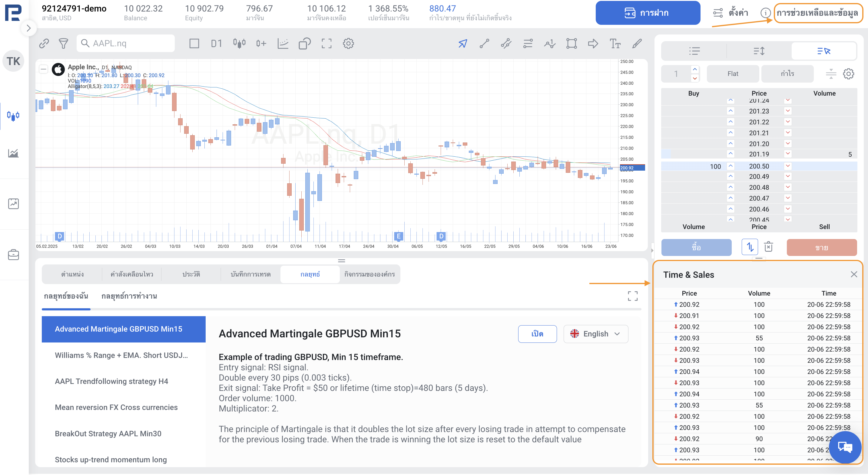This screenshot has height=475, width=868.
Task: Open chart settings gear icon
Action: pos(348,44)
